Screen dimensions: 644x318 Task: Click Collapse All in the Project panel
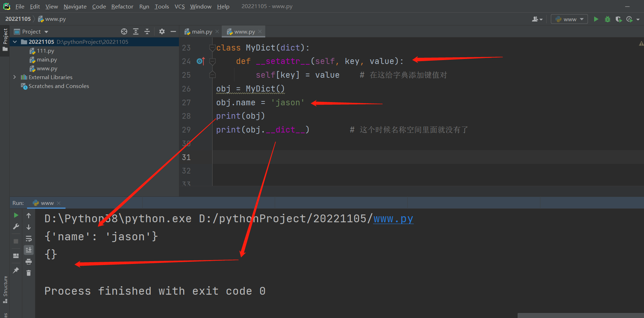[147, 31]
